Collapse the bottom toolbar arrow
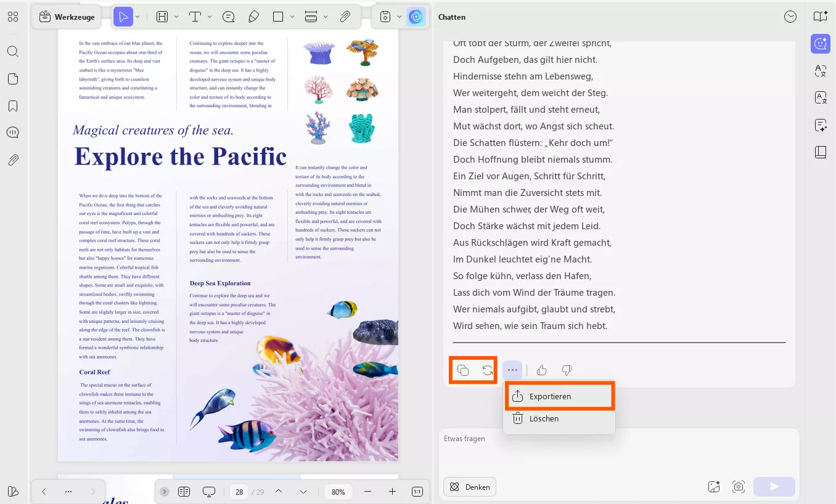This screenshot has height=504, width=836. coord(164,492)
